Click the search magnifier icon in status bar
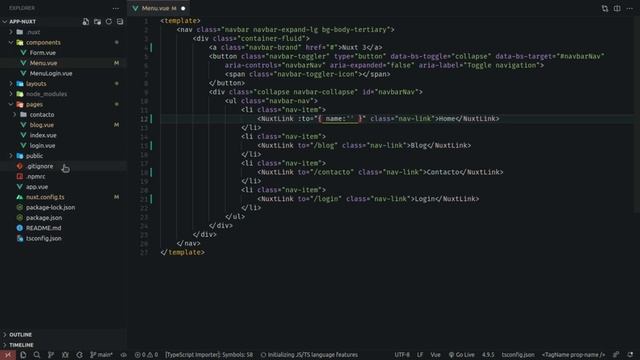The height and width of the screenshot is (360, 640). 37,355
